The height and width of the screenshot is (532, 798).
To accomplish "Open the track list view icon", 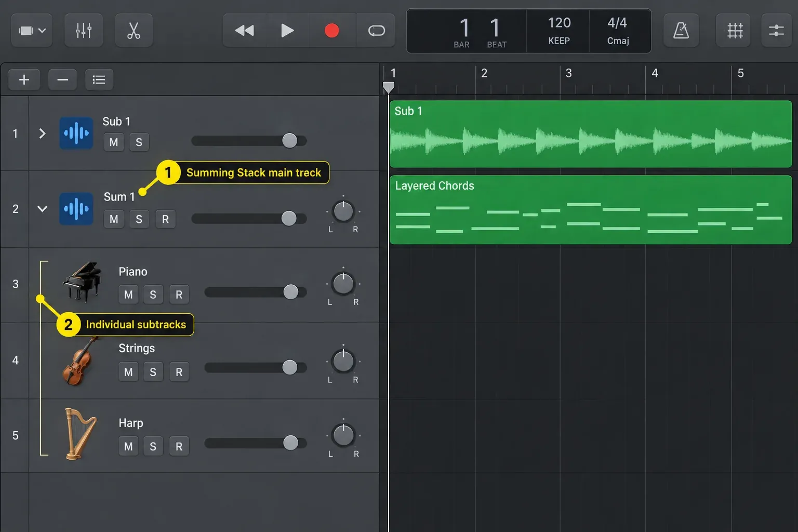I will pyautogui.click(x=99, y=79).
